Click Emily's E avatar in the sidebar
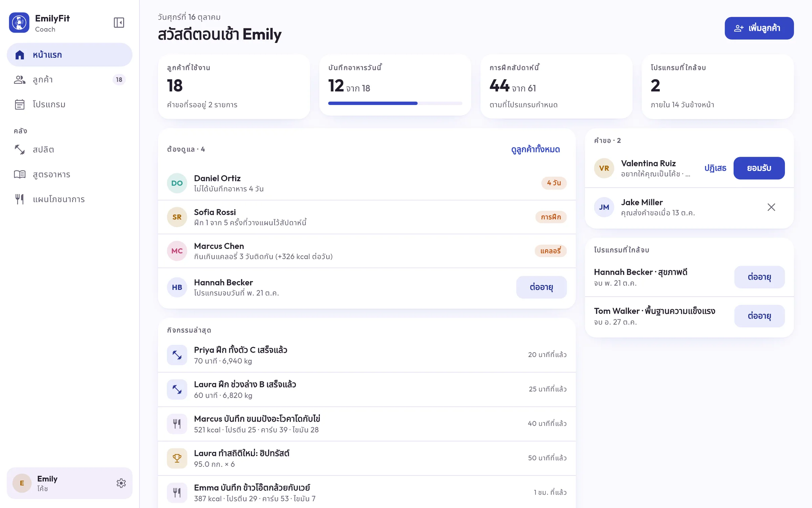Screen dimensions: 812x508 [x=22, y=483]
